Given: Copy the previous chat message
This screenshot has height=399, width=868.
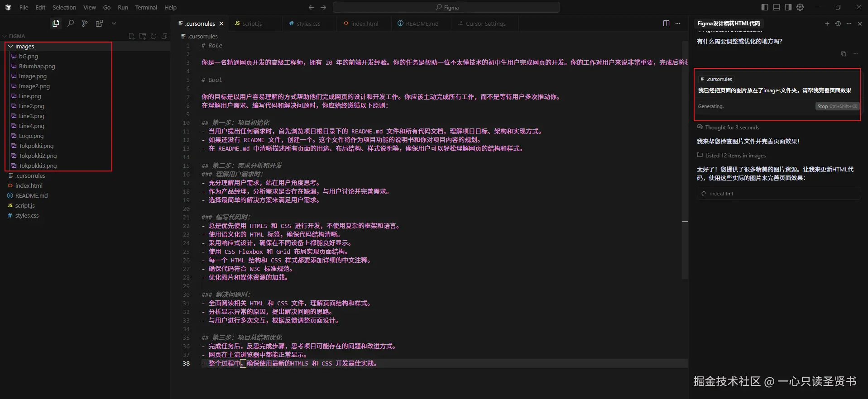Looking at the screenshot, I should click(844, 54).
